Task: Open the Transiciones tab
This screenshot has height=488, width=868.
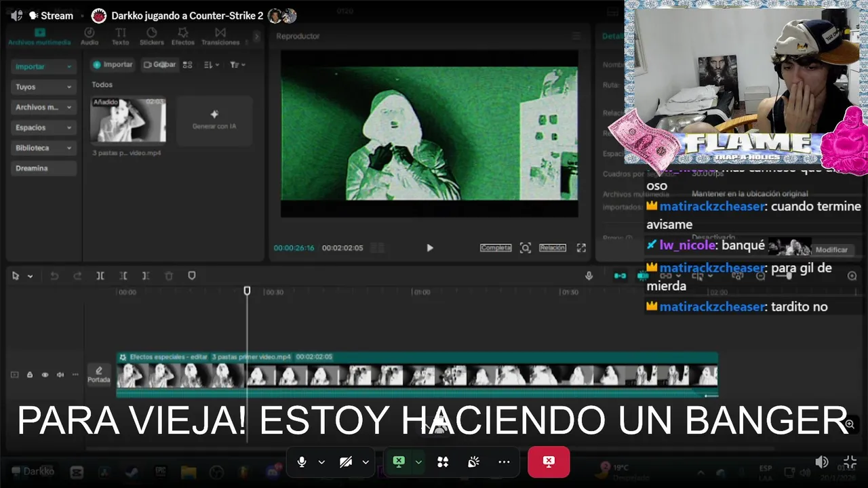Action: [x=220, y=37]
